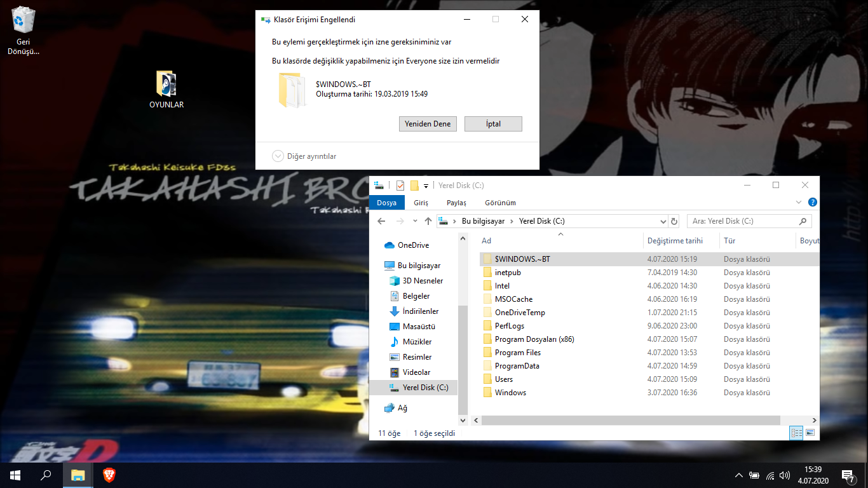The height and width of the screenshot is (488, 868).
Task: Cancel the dialog with İptal button
Action: pos(493,124)
